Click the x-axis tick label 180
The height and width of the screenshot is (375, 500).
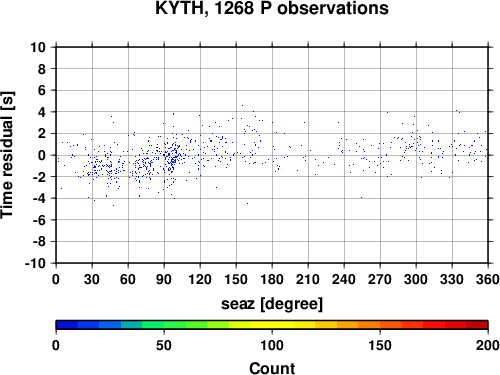click(272, 279)
